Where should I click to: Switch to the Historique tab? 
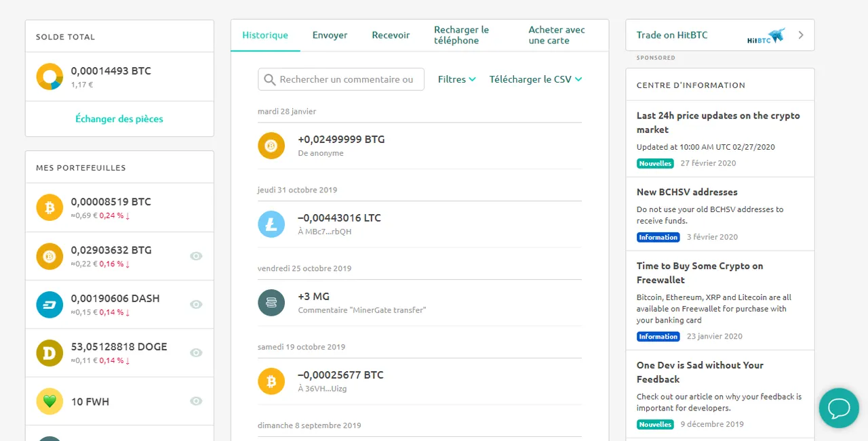click(265, 35)
